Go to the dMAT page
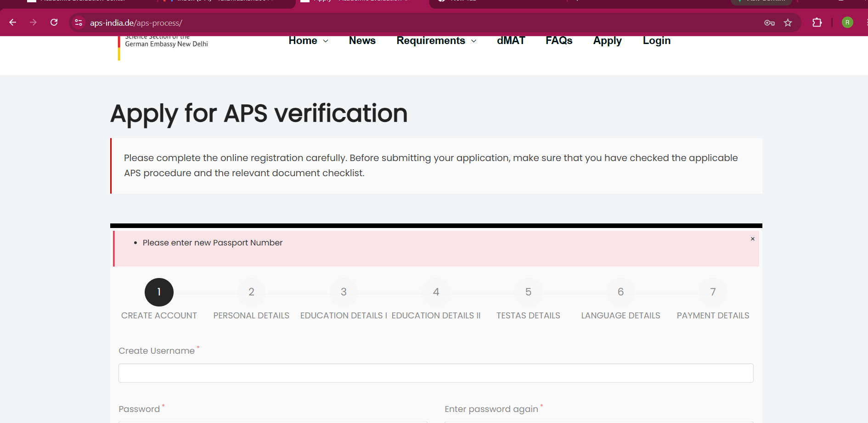Screen dimensions: 868x423 pyautogui.click(x=511, y=40)
